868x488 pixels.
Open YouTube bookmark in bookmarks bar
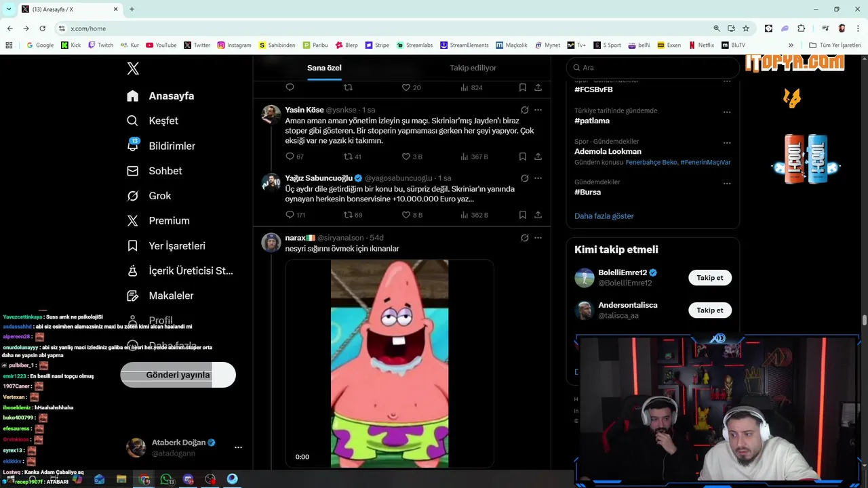coord(161,45)
